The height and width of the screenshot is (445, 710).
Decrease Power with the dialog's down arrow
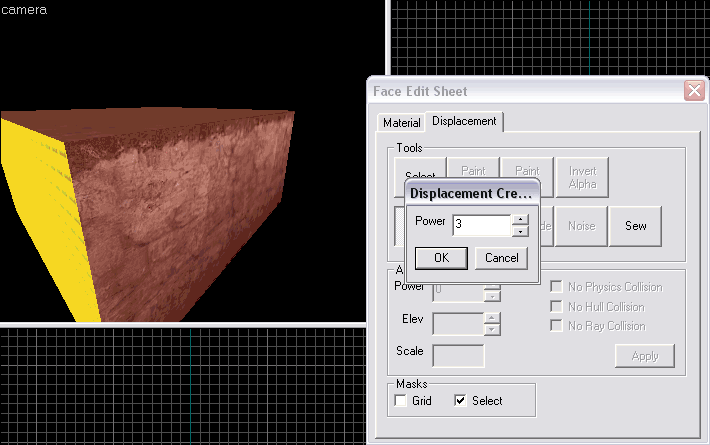point(519,231)
